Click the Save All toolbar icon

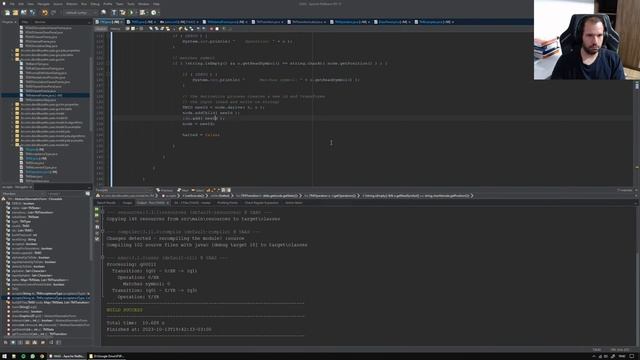point(32,13)
